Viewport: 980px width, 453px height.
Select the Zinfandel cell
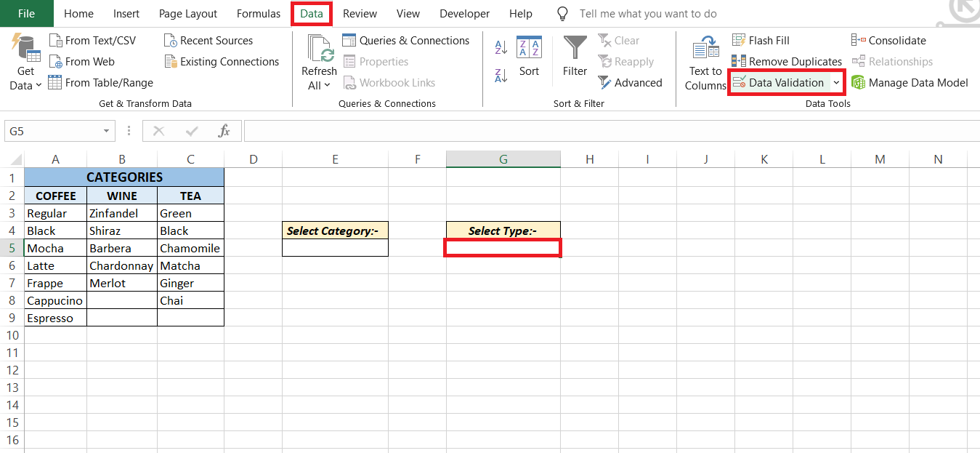pyautogui.click(x=122, y=213)
